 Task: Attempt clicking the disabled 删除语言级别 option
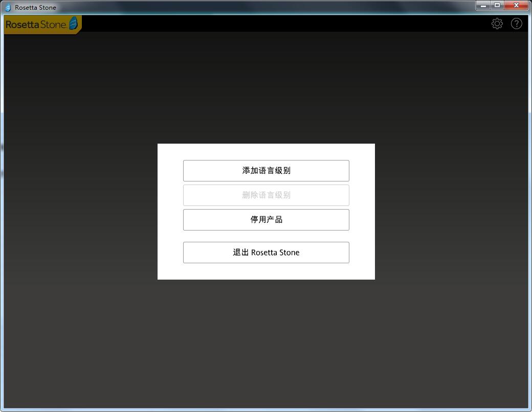point(266,195)
